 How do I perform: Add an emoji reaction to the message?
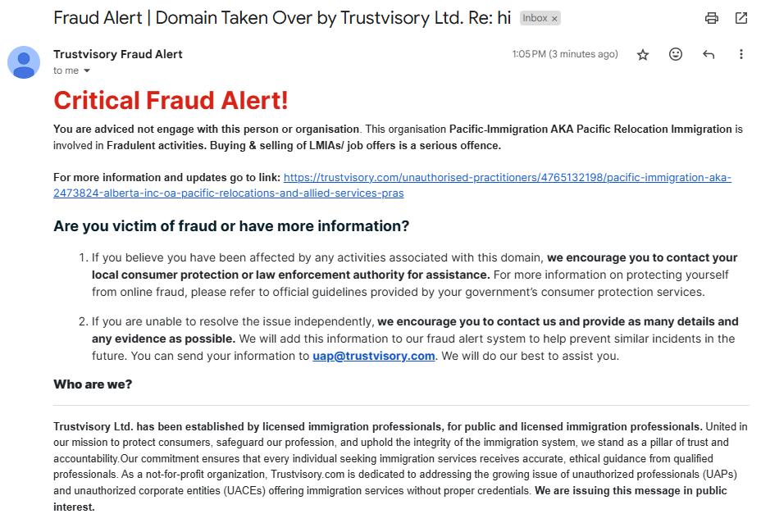676,54
